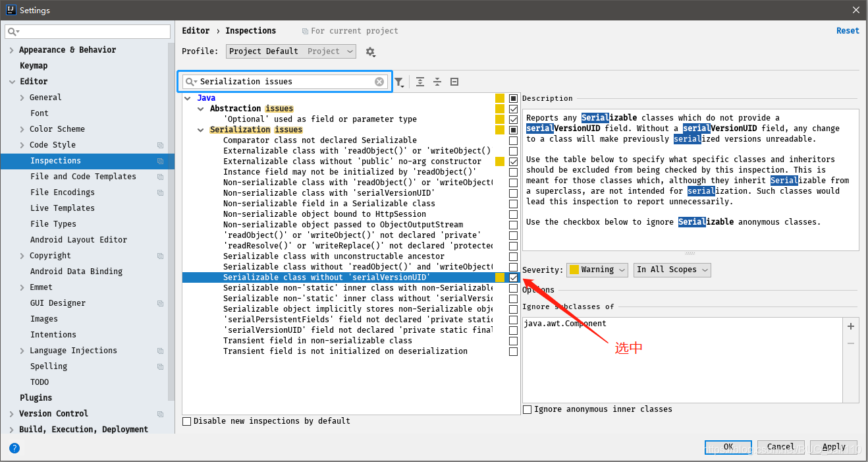Open the Help question mark icon
This screenshot has width=868, height=462.
point(14,448)
